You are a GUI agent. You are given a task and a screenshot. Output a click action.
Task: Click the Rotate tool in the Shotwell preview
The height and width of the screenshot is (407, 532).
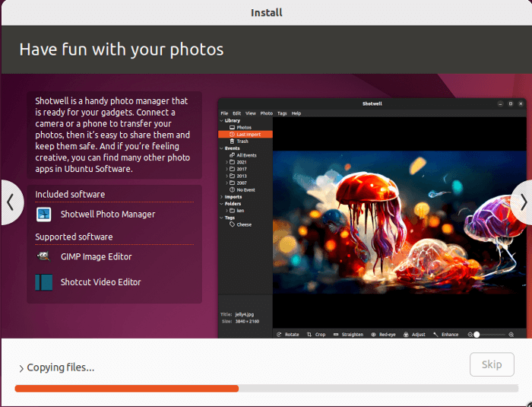pyautogui.click(x=288, y=335)
